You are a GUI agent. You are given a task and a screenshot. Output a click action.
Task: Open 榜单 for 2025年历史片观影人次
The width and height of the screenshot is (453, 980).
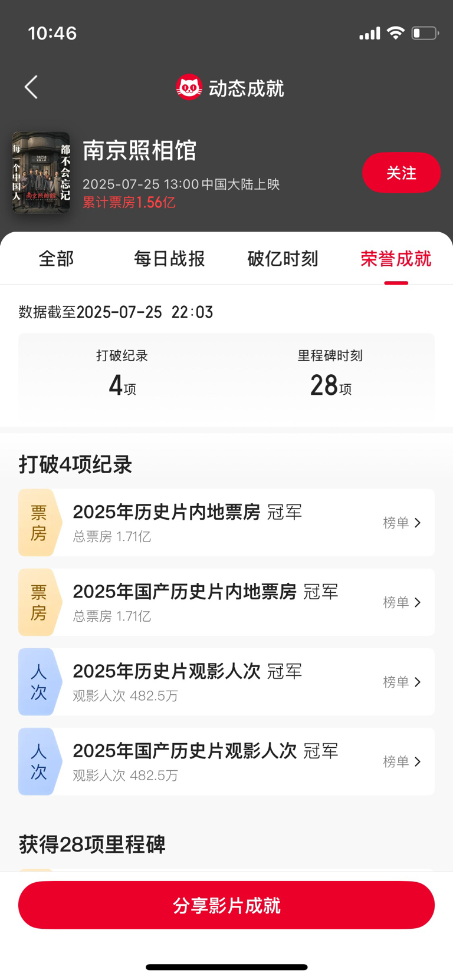402,682
